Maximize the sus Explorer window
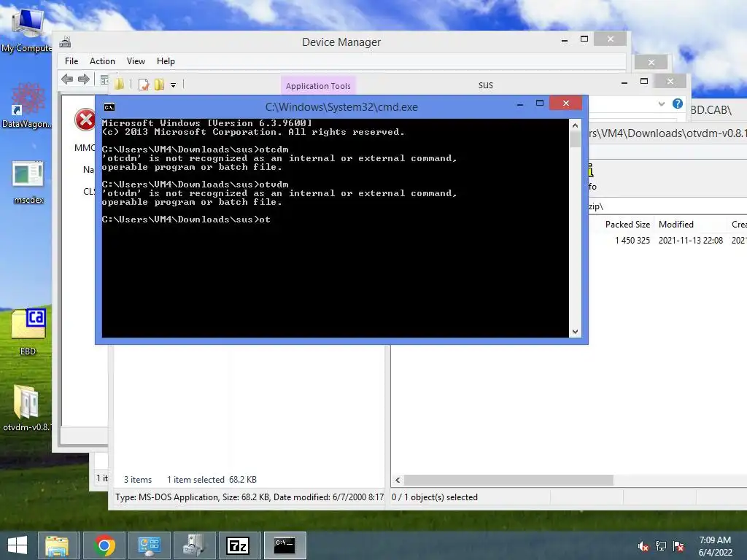Viewport: 747px width, 560px height. 644,82
